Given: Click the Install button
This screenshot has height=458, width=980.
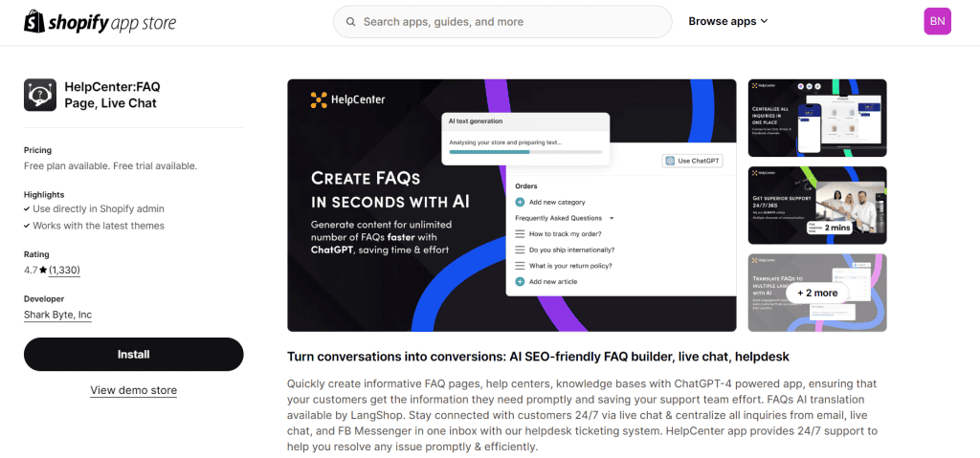Looking at the screenshot, I should pyautogui.click(x=134, y=355).
